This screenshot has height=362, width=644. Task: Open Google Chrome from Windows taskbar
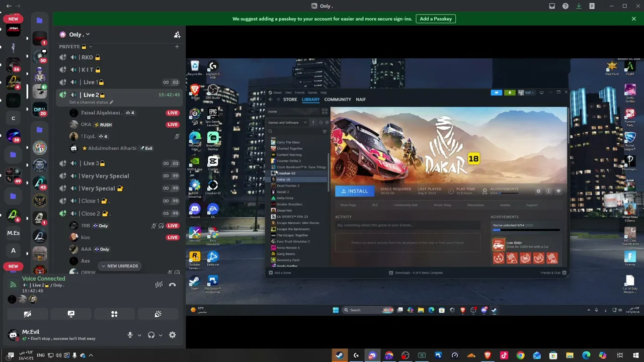[520, 355]
